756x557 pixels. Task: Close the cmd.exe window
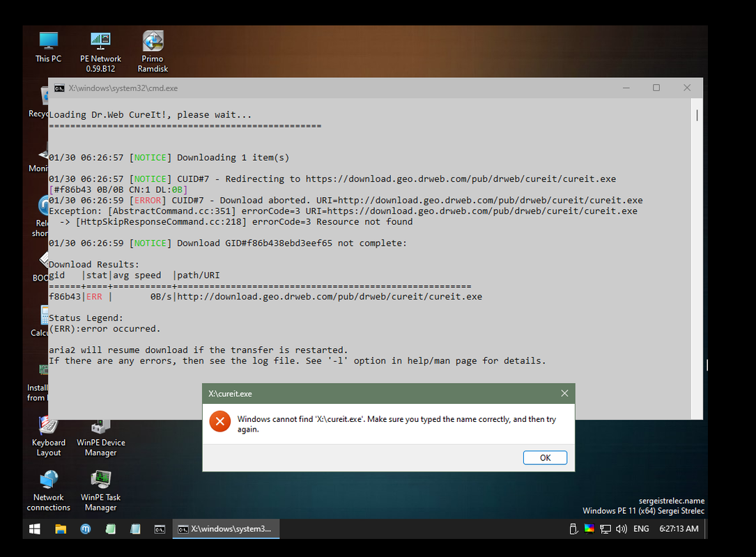pyautogui.click(x=687, y=88)
